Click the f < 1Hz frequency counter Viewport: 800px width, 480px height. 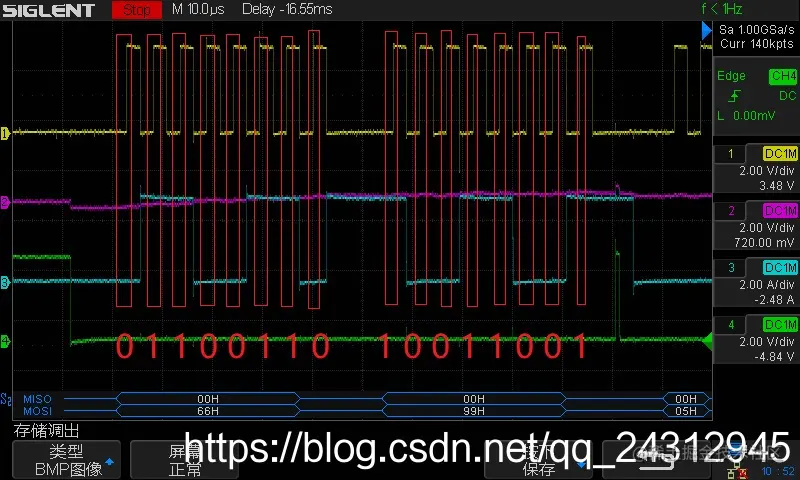[x=722, y=9]
